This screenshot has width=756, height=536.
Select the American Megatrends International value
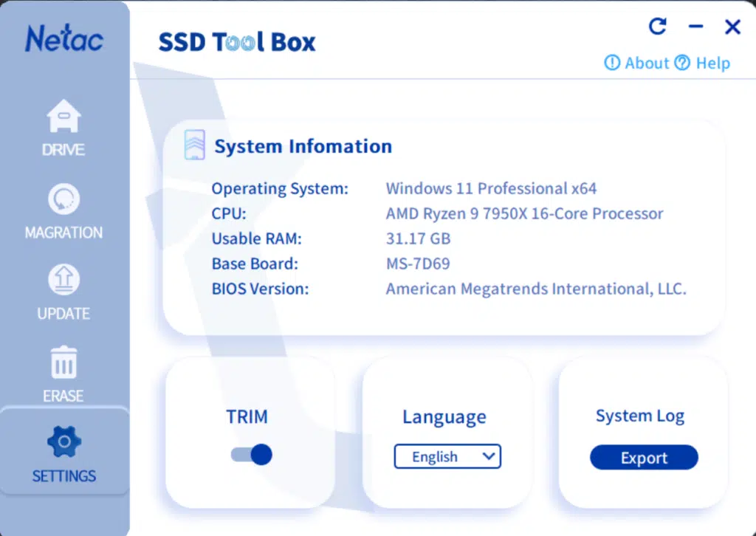click(536, 289)
